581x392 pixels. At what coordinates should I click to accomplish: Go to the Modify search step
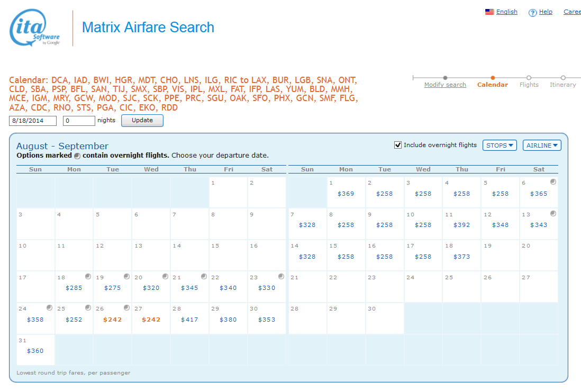click(x=445, y=85)
